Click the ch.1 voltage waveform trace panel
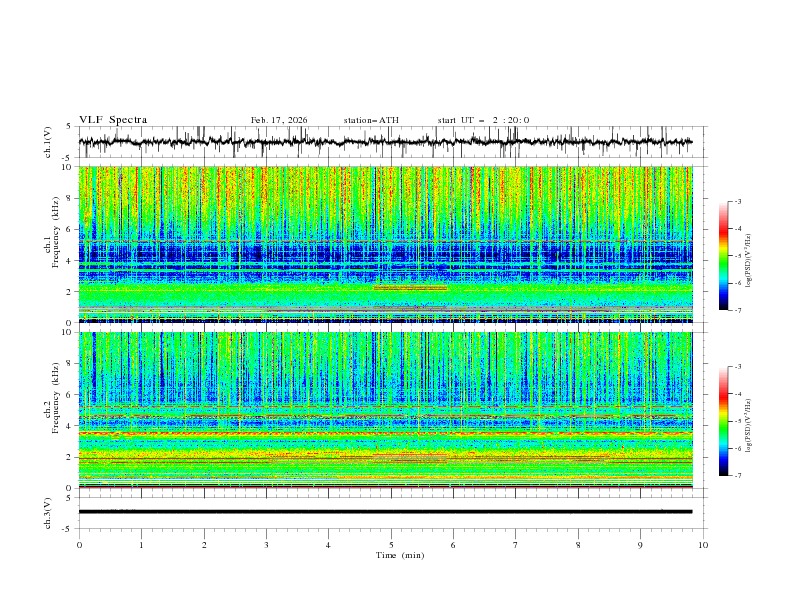The image size is (792, 612). click(391, 142)
